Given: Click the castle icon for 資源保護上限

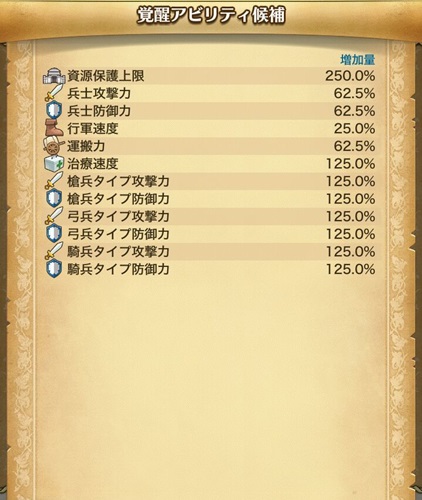Looking at the screenshot, I should [x=54, y=76].
